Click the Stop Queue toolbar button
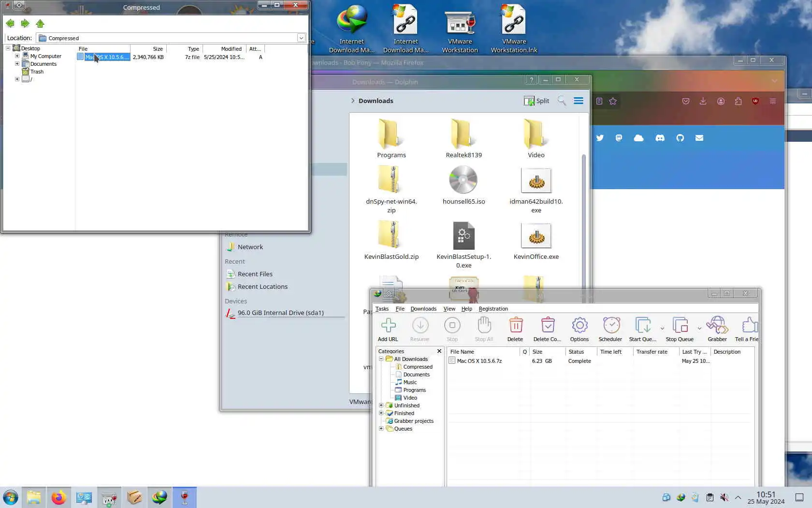Viewport: 812px width, 508px height. (680, 329)
